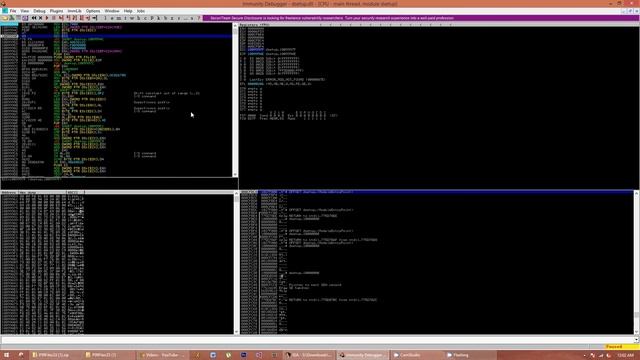The image size is (640, 360).
Task: Click the hex dump pane vertical scrollbar
Action: click(236, 262)
